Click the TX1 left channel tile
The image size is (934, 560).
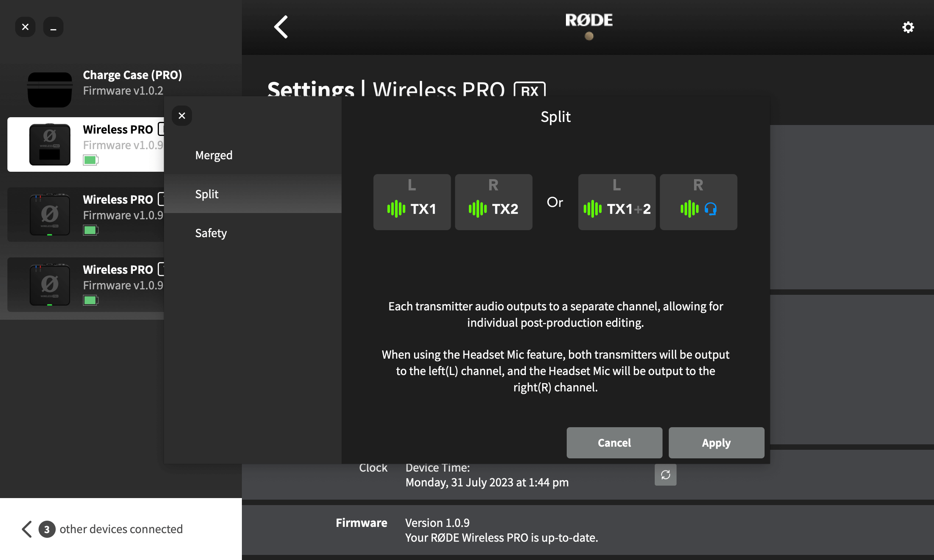click(x=412, y=202)
